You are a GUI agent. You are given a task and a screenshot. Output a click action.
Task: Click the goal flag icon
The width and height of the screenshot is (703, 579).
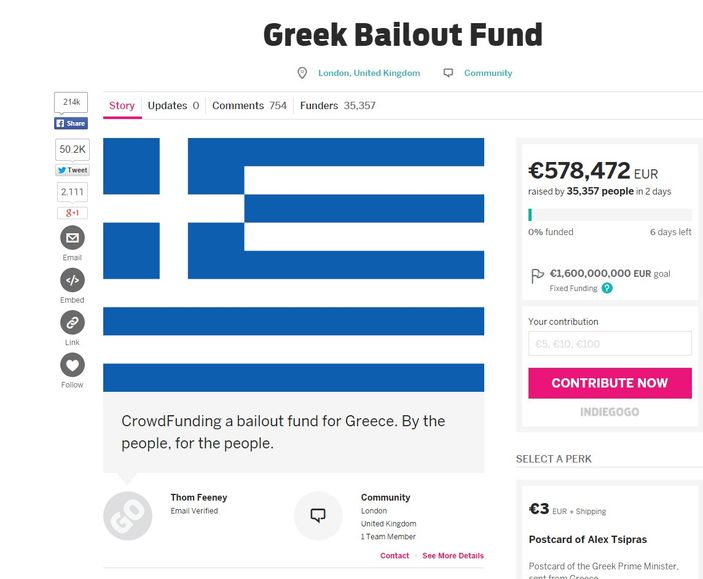pos(537,274)
